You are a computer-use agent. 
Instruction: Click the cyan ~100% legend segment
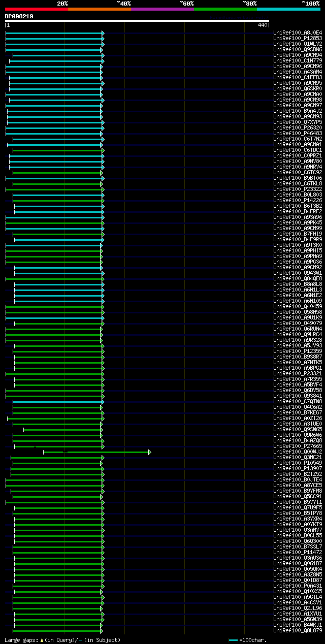(288, 9)
